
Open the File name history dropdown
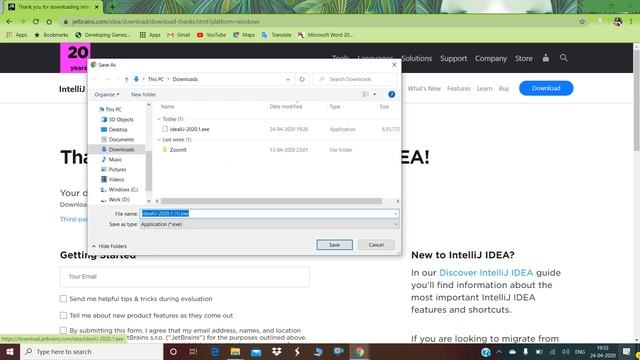(395, 214)
